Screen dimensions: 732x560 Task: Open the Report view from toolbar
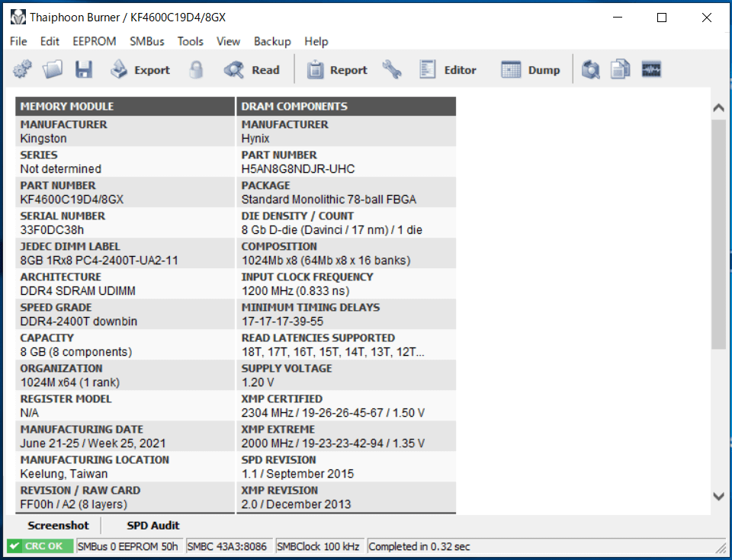coord(337,70)
